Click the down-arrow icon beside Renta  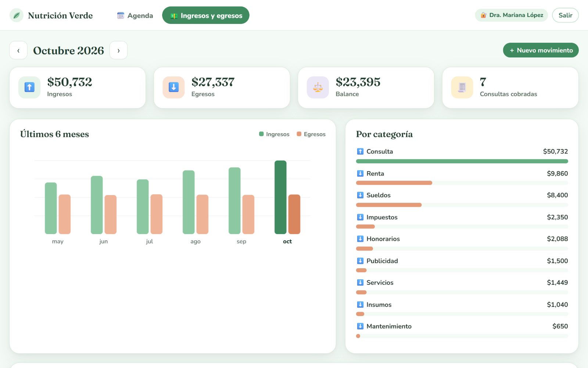click(360, 173)
